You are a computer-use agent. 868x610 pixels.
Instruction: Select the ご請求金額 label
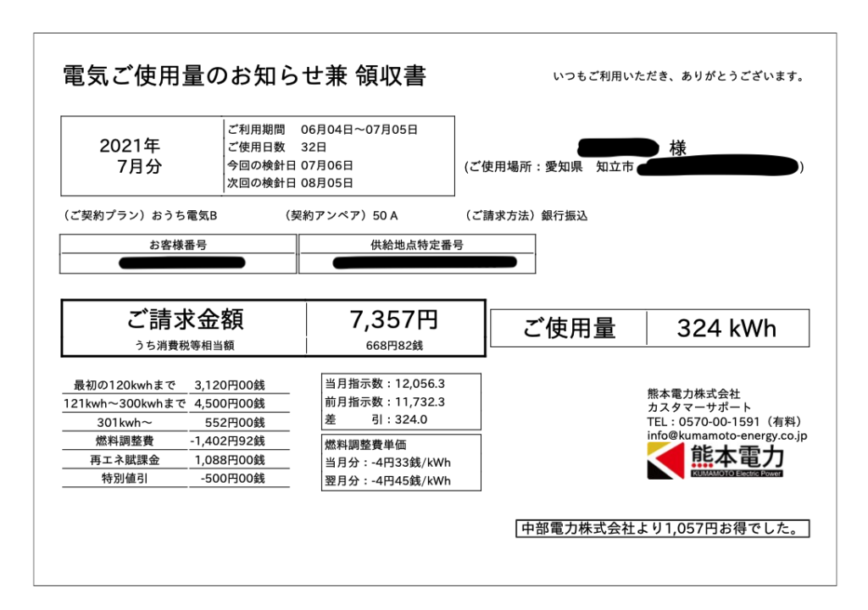click(x=185, y=319)
